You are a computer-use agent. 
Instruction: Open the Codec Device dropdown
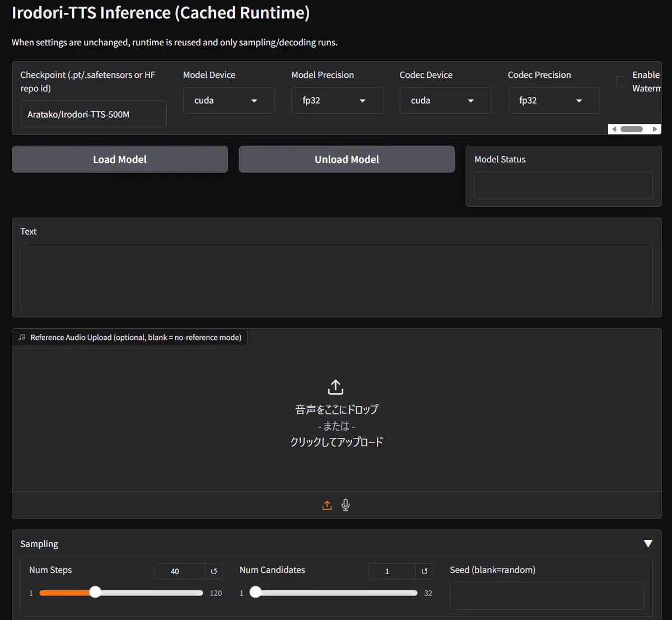[445, 100]
